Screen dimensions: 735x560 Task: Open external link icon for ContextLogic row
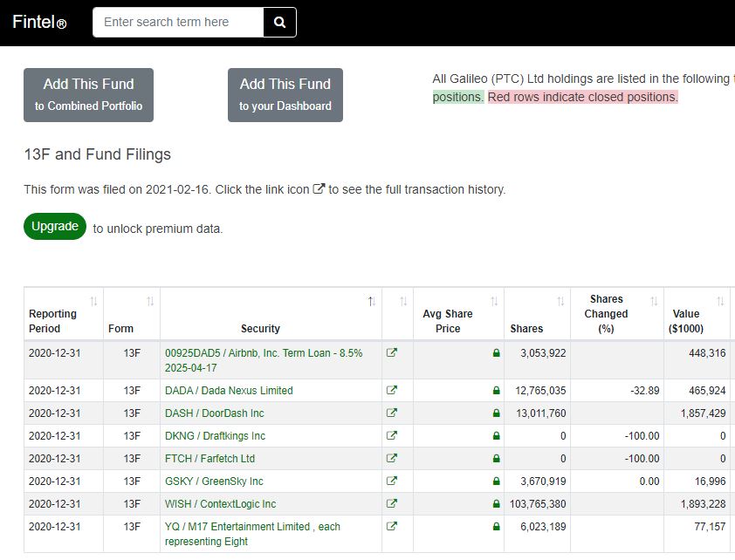point(391,504)
